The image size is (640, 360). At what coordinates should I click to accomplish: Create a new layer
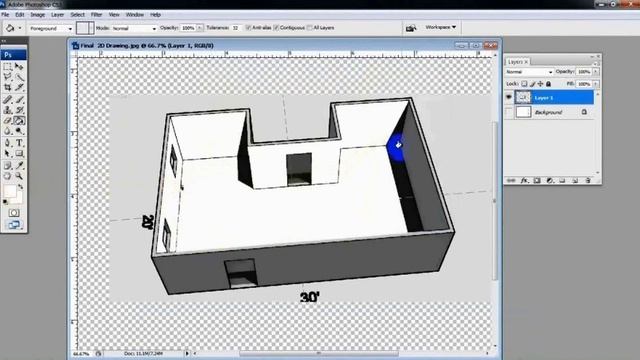click(x=575, y=180)
